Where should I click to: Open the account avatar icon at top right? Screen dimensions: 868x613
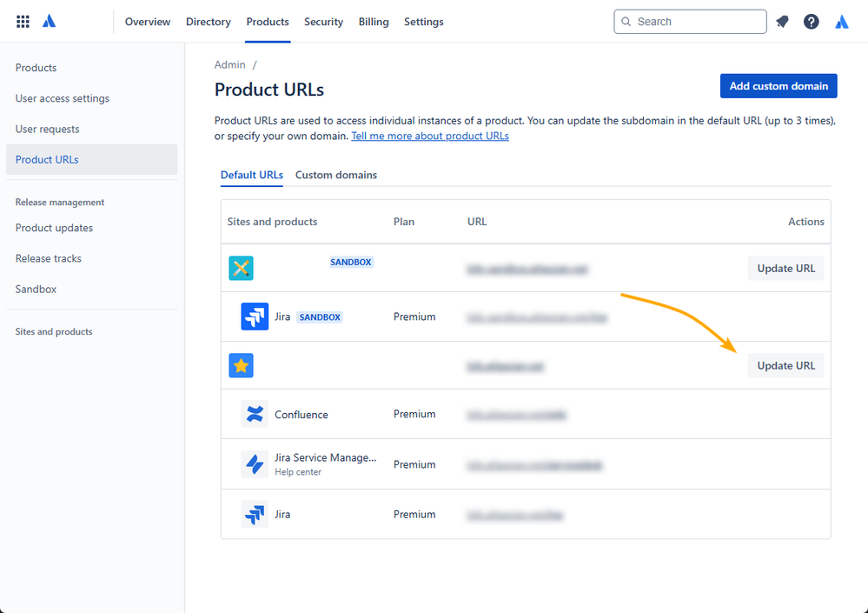[841, 22]
